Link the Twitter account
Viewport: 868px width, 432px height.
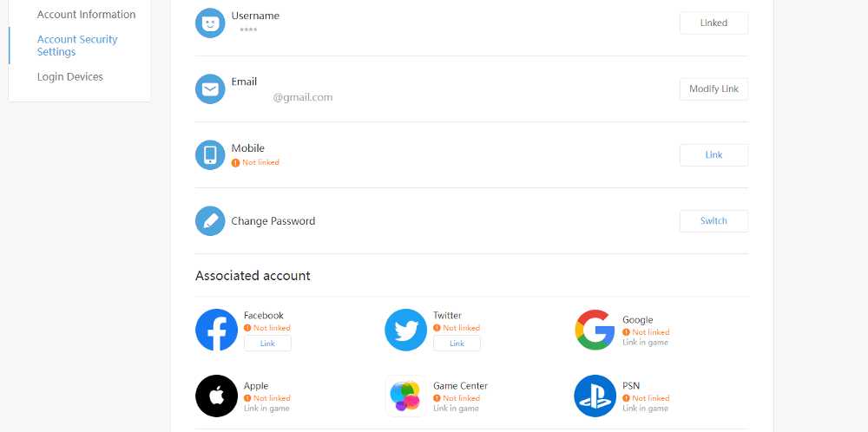click(x=457, y=344)
